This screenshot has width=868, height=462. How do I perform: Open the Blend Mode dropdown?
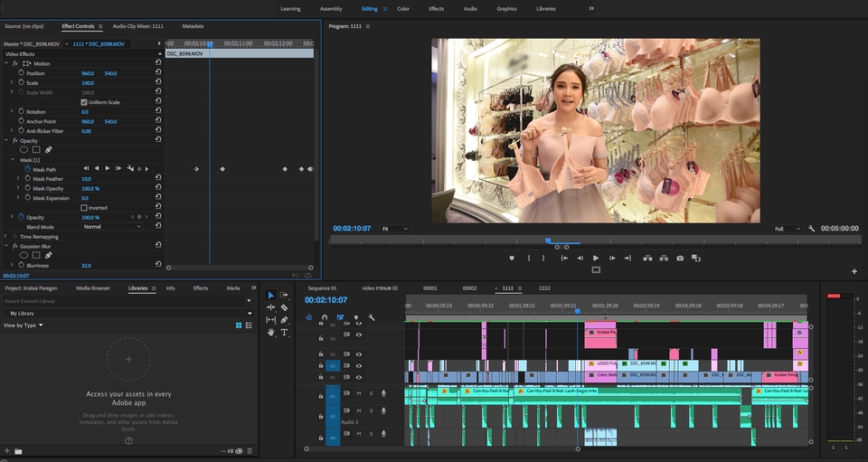click(x=112, y=227)
